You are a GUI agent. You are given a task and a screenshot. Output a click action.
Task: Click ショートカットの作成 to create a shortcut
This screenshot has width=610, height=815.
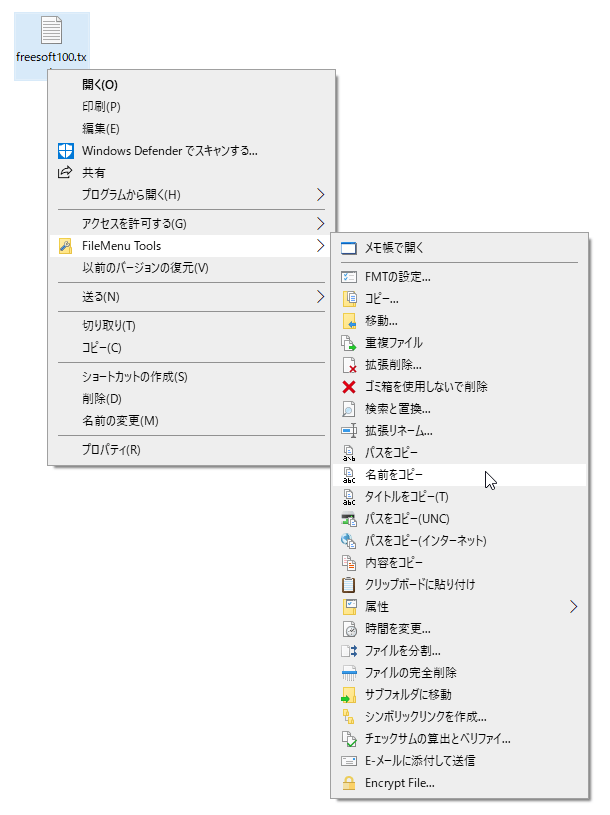(133, 377)
